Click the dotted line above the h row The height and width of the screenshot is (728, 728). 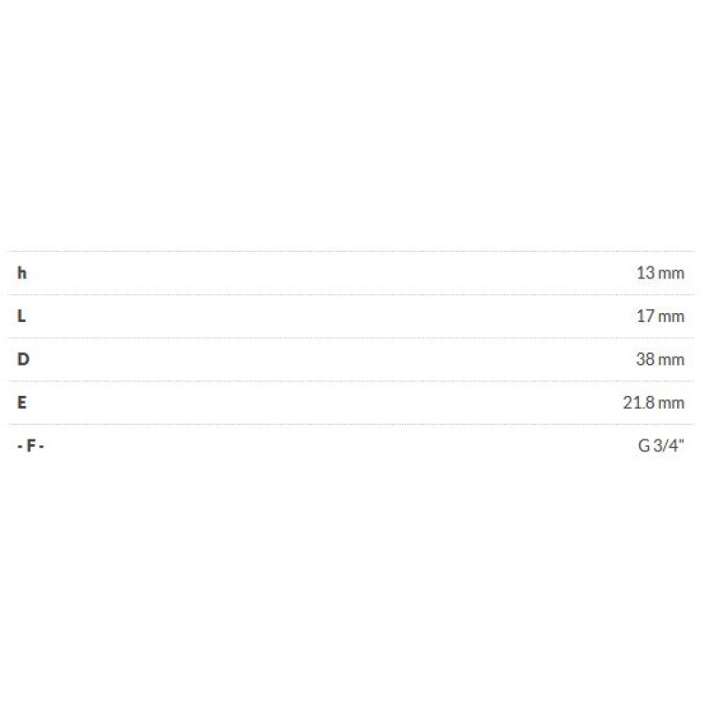tap(350, 251)
